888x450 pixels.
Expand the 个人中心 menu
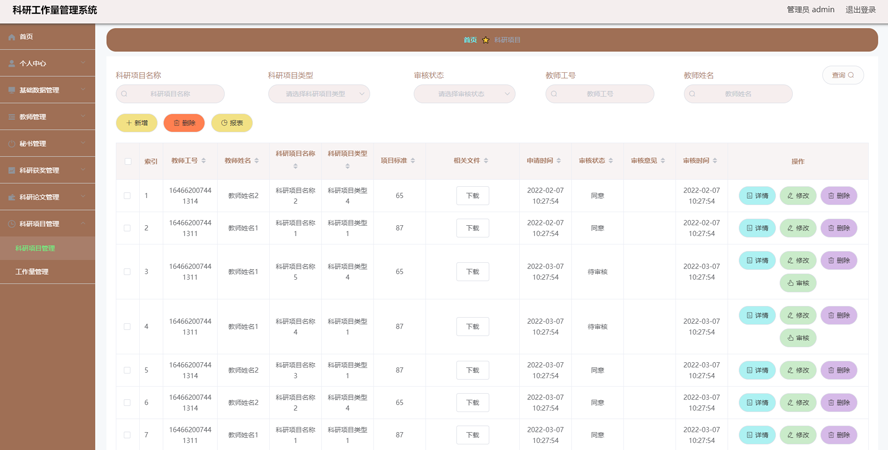click(x=48, y=63)
